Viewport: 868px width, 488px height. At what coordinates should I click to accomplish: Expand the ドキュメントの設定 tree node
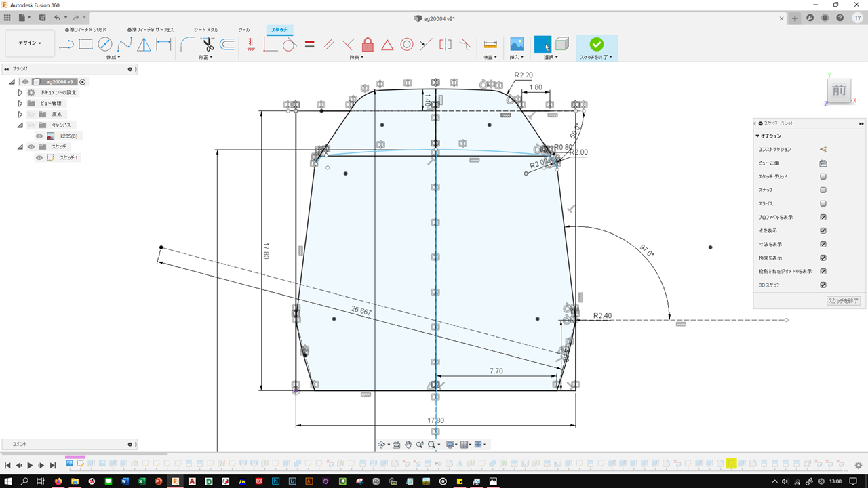[20, 92]
